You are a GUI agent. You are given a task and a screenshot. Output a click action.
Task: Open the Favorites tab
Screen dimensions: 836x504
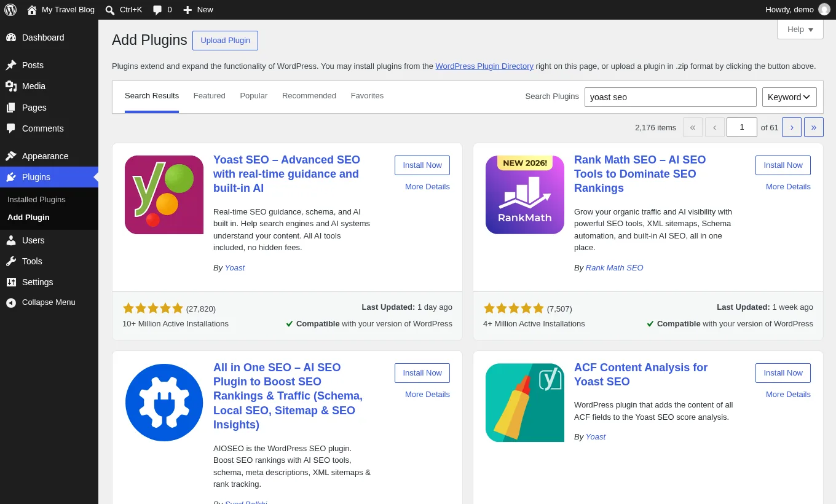[x=367, y=96]
